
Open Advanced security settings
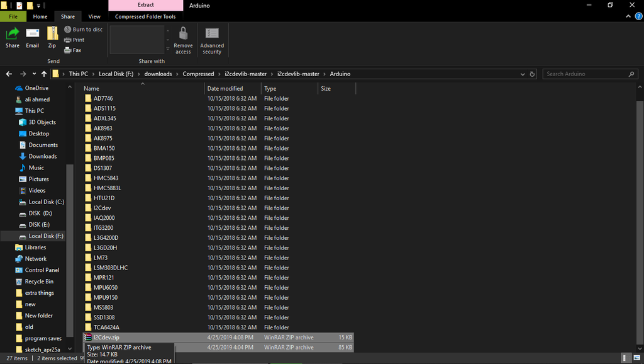click(x=212, y=40)
